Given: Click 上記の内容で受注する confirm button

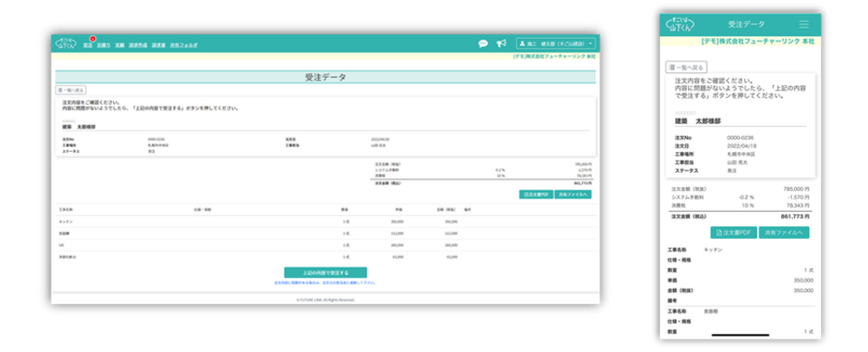Looking at the screenshot, I should [325, 273].
